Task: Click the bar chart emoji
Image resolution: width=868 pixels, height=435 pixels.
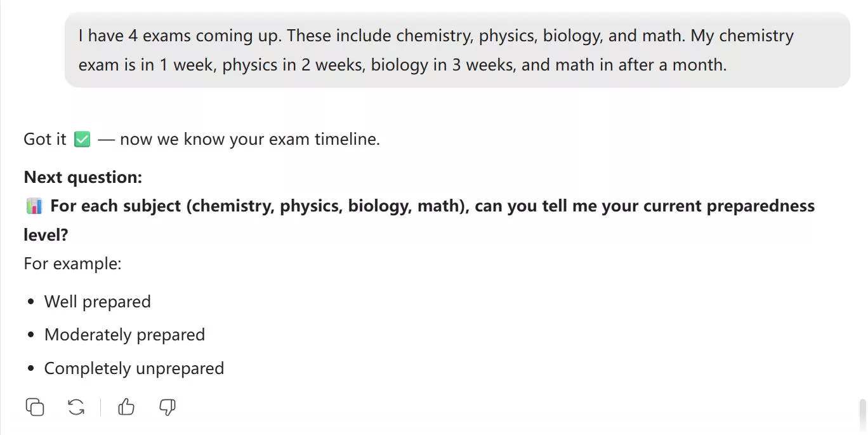Action: (34, 206)
